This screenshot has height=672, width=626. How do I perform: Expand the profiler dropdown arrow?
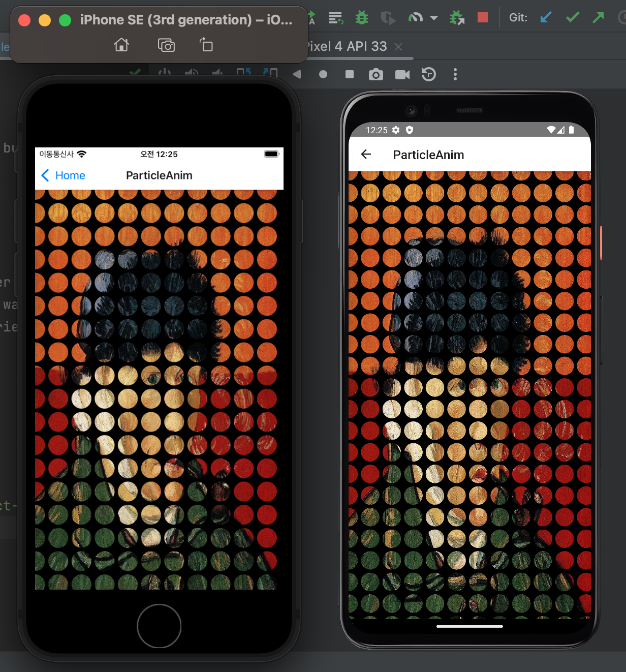pos(434,18)
